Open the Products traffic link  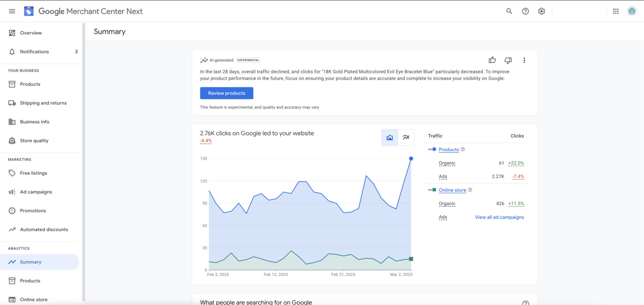[x=449, y=149]
